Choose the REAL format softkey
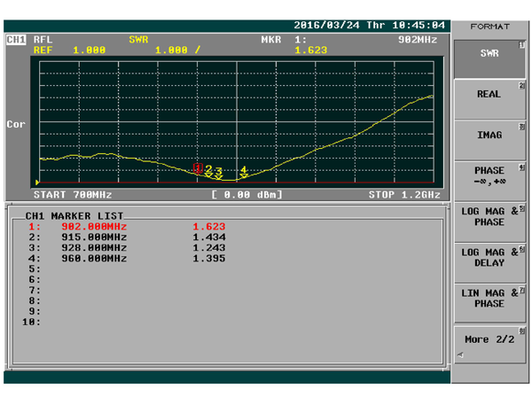 coord(489,99)
